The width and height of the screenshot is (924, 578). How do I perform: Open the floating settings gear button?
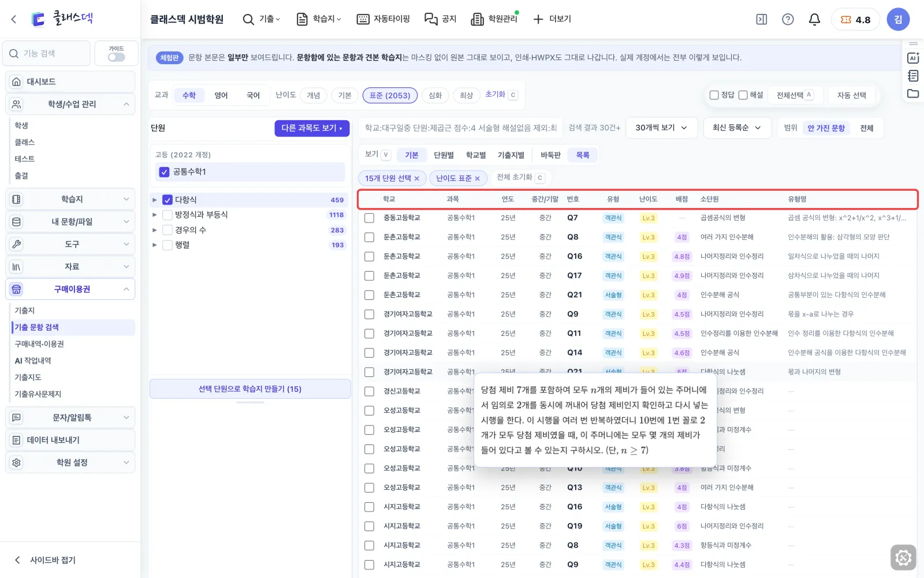pyautogui.click(x=903, y=558)
